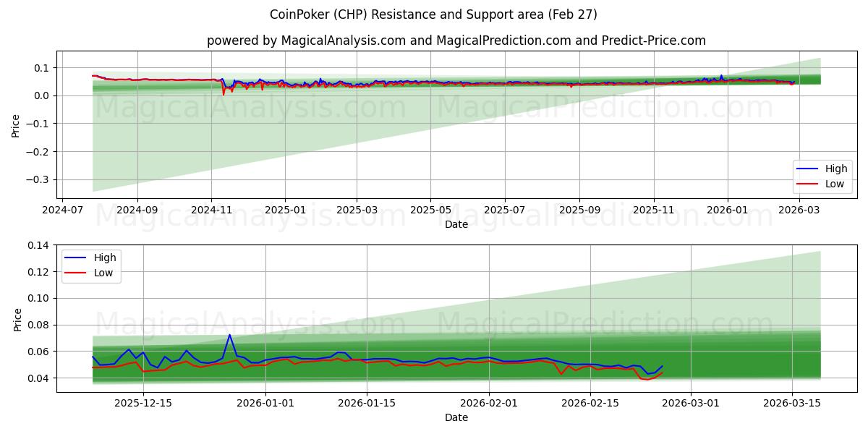This screenshot has width=868, height=434.
Task: Click the '2025-05' x-axis label
Action: pos(430,209)
